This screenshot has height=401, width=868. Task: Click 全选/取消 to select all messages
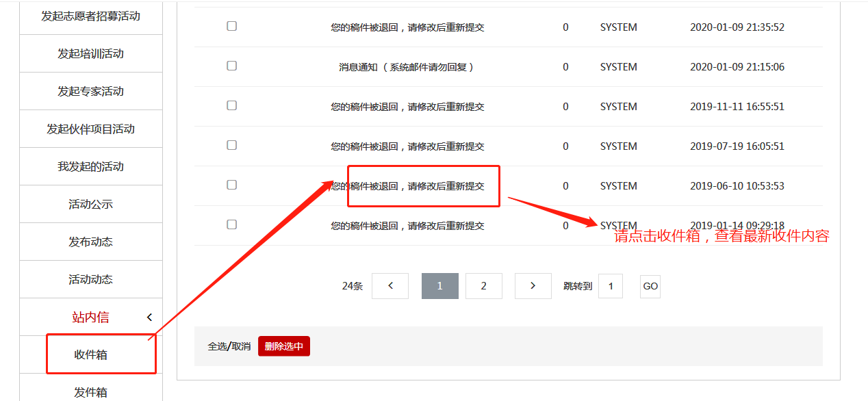click(x=229, y=347)
